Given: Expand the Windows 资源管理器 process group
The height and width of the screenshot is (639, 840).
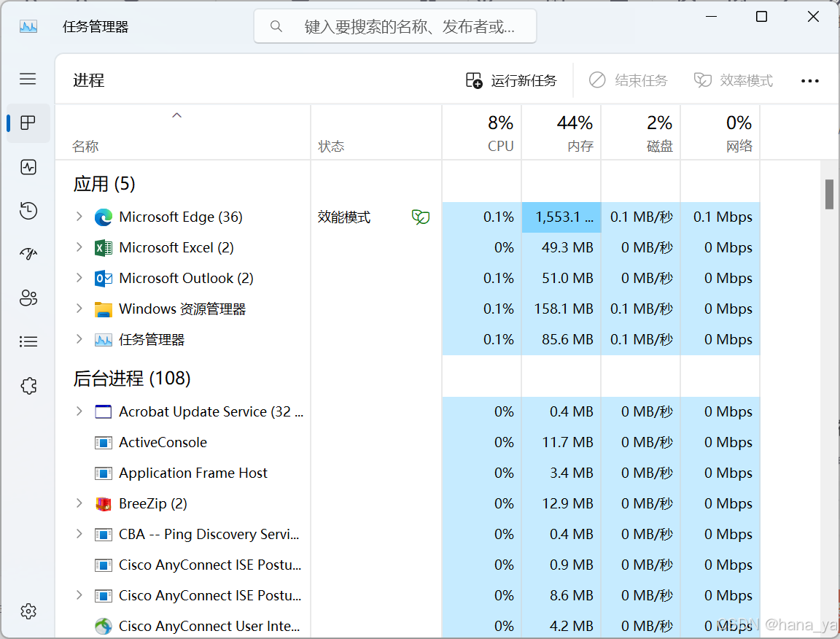Looking at the screenshot, I should (79, 309).
